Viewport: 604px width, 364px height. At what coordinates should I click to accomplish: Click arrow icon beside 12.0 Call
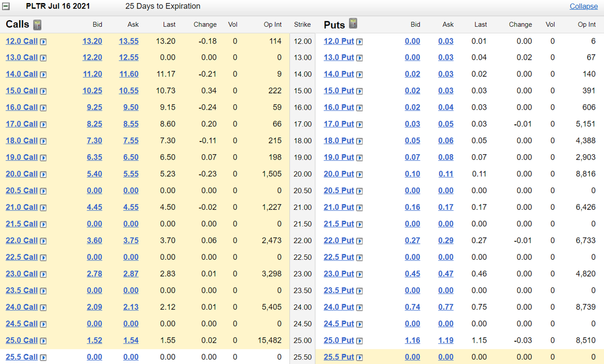tap(43, 41)
